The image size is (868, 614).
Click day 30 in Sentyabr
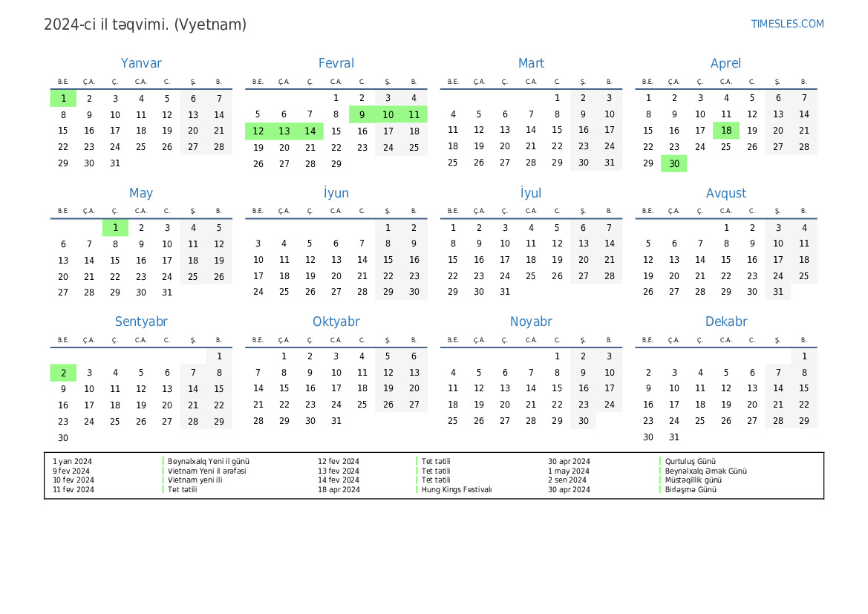(63, 438)
